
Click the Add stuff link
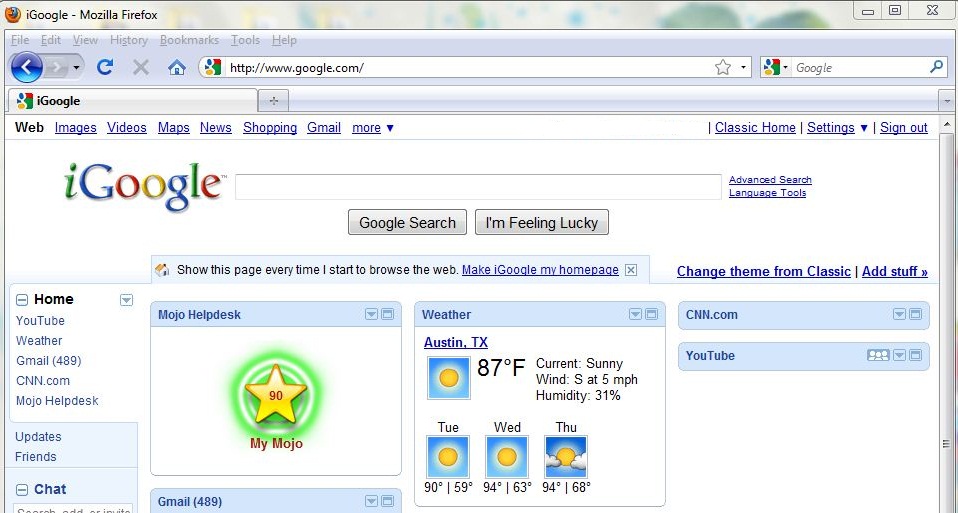[894, 272]
